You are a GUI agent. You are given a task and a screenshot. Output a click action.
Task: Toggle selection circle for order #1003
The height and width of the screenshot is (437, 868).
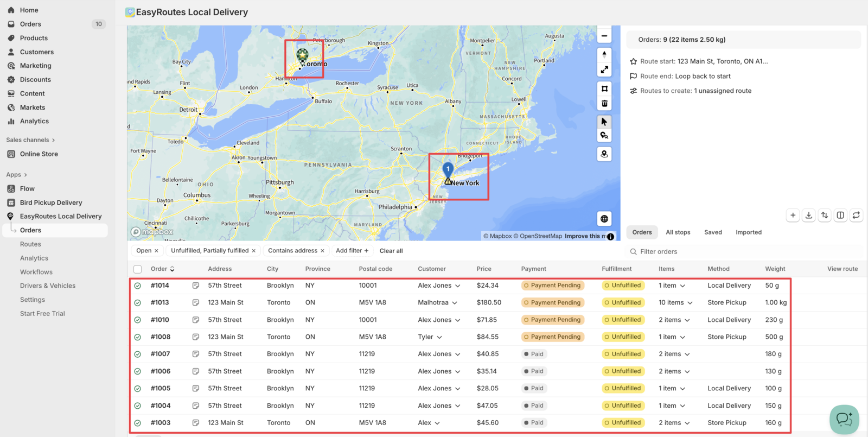[138, 423]
